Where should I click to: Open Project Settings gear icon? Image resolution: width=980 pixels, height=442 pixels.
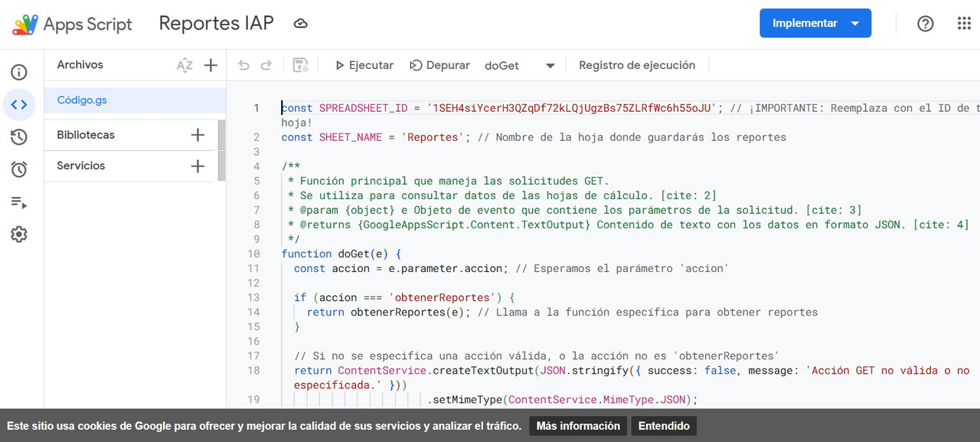[x=19, y=234]
